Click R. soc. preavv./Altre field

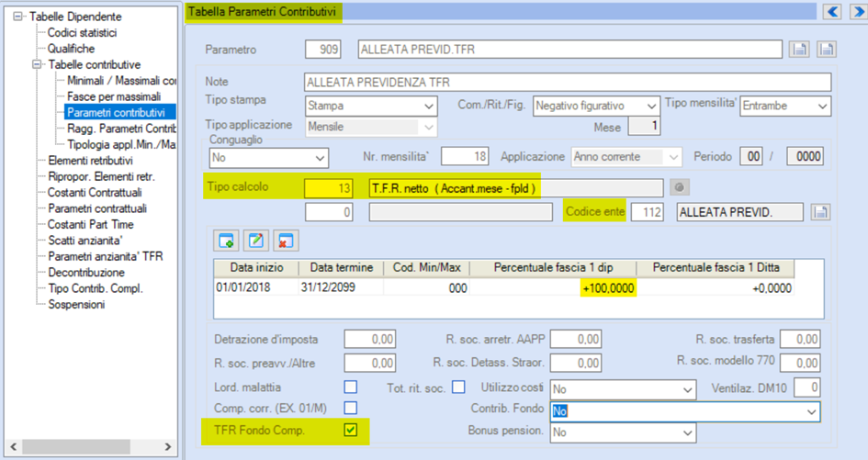370,363
